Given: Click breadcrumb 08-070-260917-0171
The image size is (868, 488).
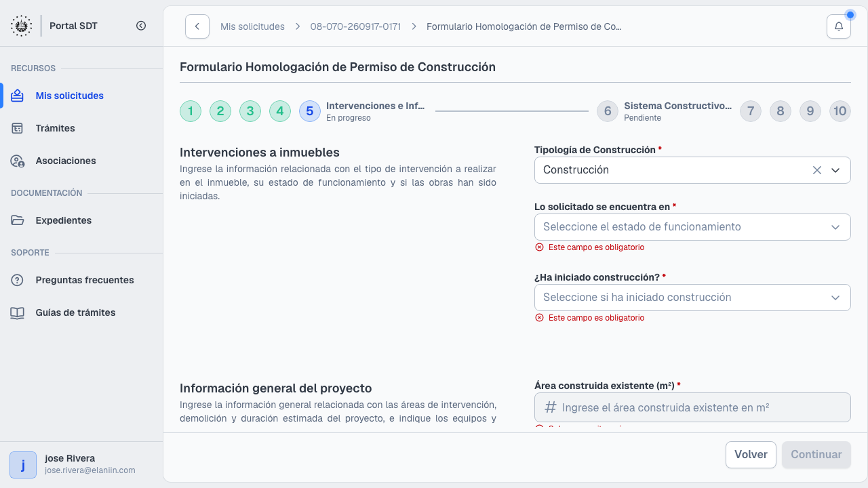Looking at the screenshot, I should pos(355,26).
